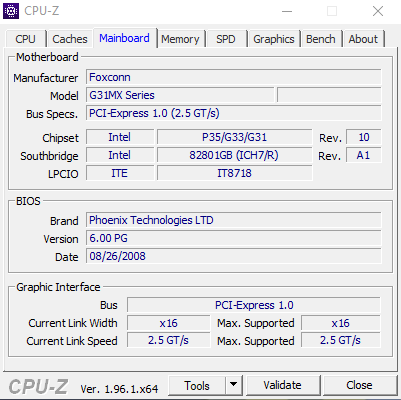Click the Validate button
Image resolution: width=401 pixels, height=400 pixels.
(x=282, y=385)
